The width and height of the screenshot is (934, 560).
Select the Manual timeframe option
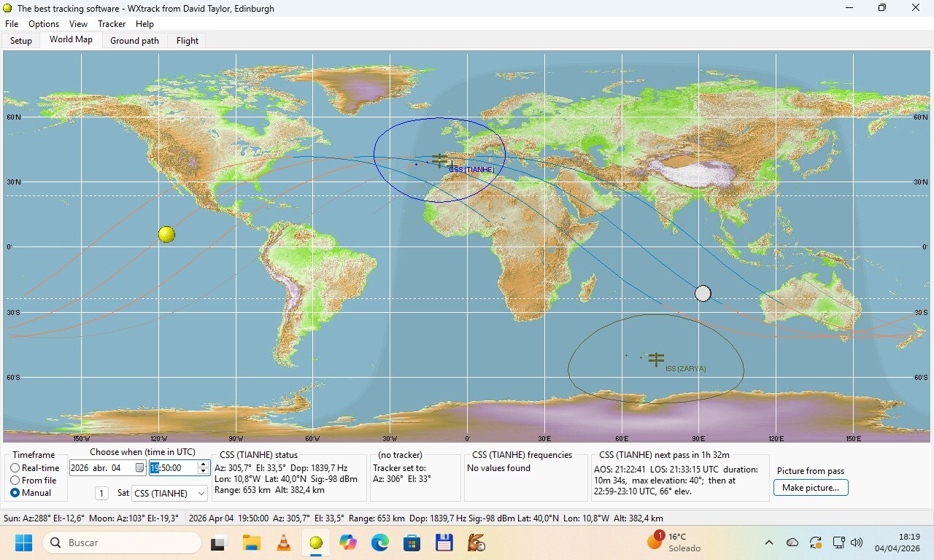pyautogui.click(x=15, y=493)
